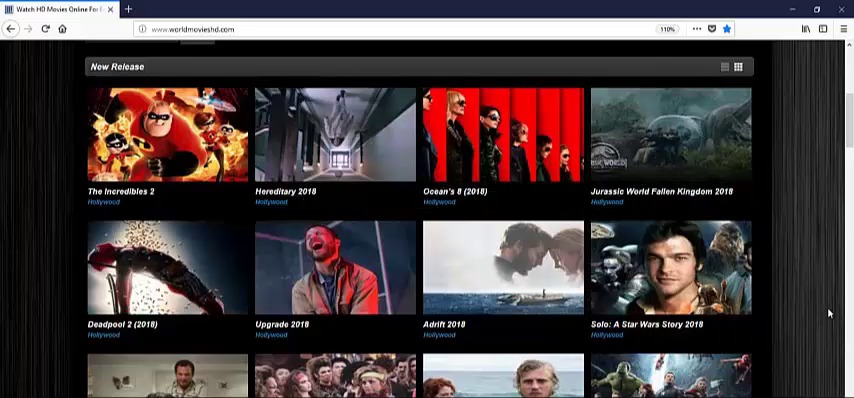Show sidebars icon in toolbar

pos(823,29)
